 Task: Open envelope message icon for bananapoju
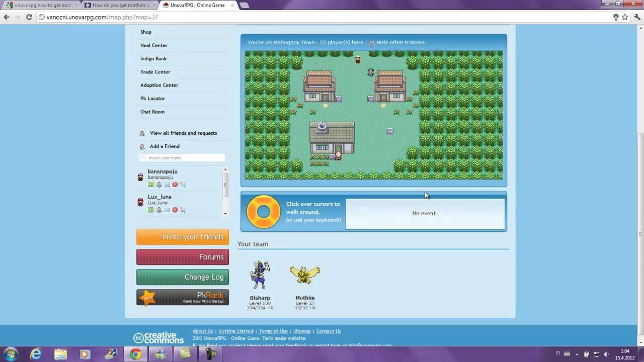[167, 185]
